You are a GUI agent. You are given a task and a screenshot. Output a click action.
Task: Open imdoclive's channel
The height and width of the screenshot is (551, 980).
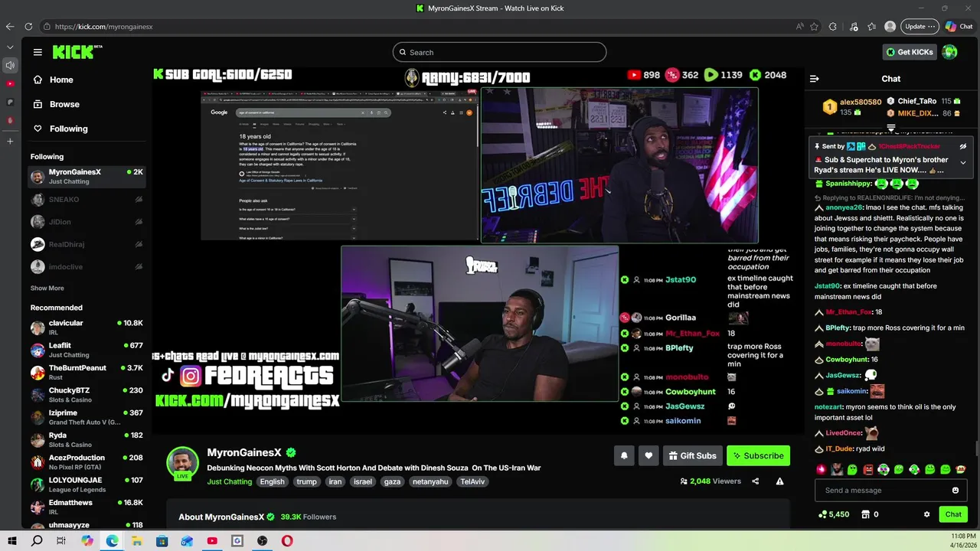87,267
